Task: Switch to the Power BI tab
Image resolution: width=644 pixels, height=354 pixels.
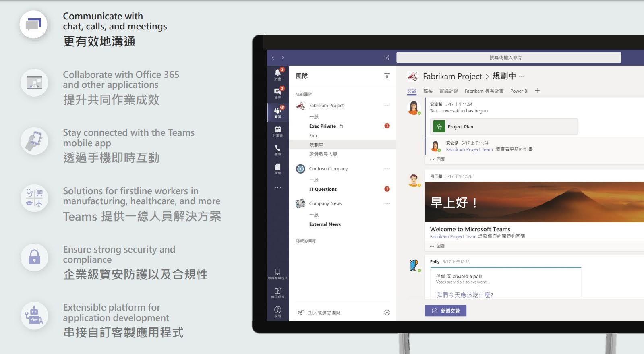Action: (x=519, y=91)
